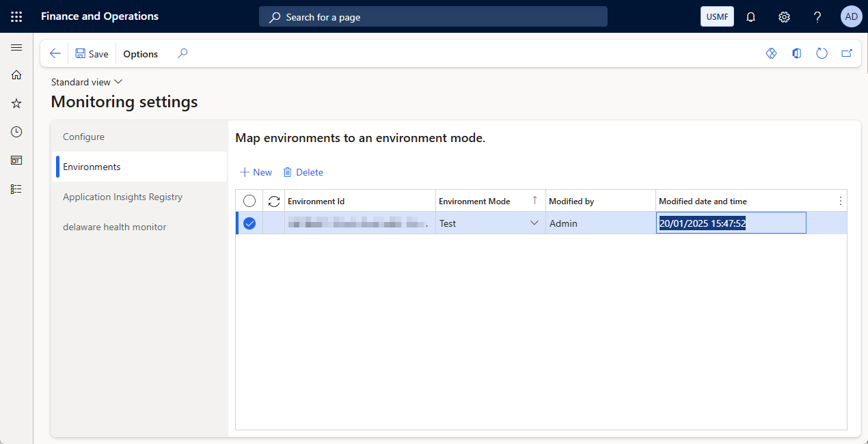This screenshot has width=868, height=444.
Task: Open the Options menu
Action: click(141, 54)
